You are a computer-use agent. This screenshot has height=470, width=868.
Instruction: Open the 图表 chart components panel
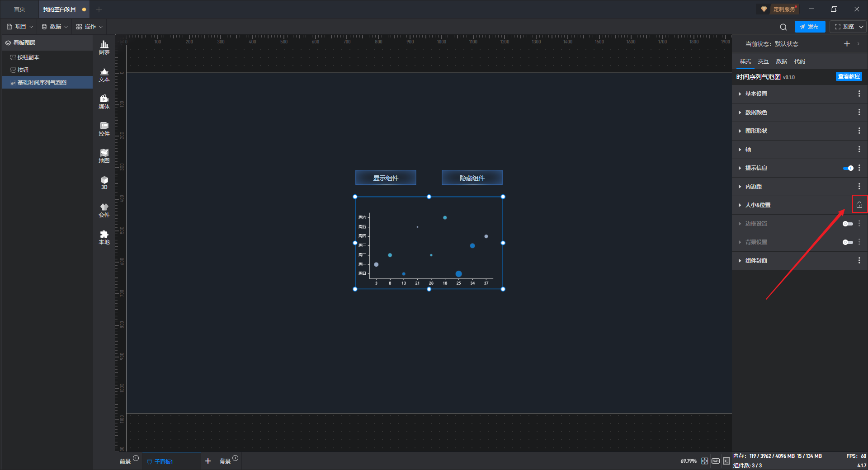[x=104, y=47]
